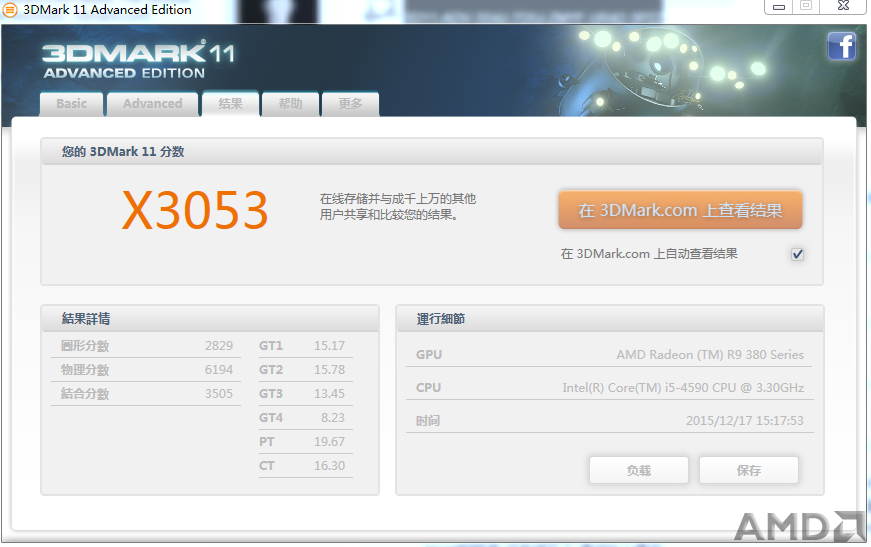Go to the 更多 tab
The image size is (871, 547).
(351, 104)
